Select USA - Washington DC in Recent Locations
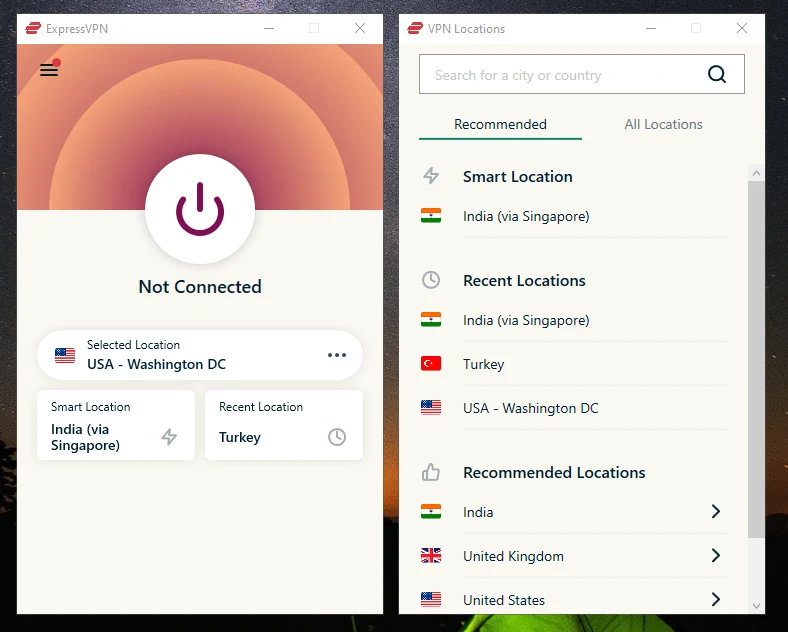788x632 pixels. (574, 408)
